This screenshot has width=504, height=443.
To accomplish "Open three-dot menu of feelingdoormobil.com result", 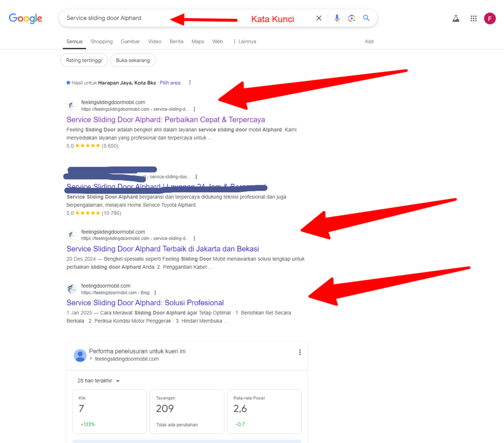I will [x=155, y=293].
